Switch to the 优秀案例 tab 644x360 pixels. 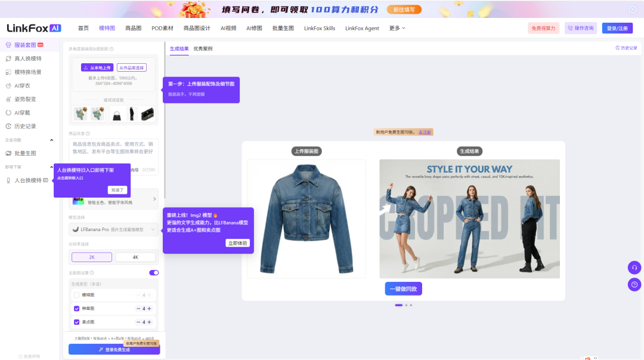coord(203,48)
